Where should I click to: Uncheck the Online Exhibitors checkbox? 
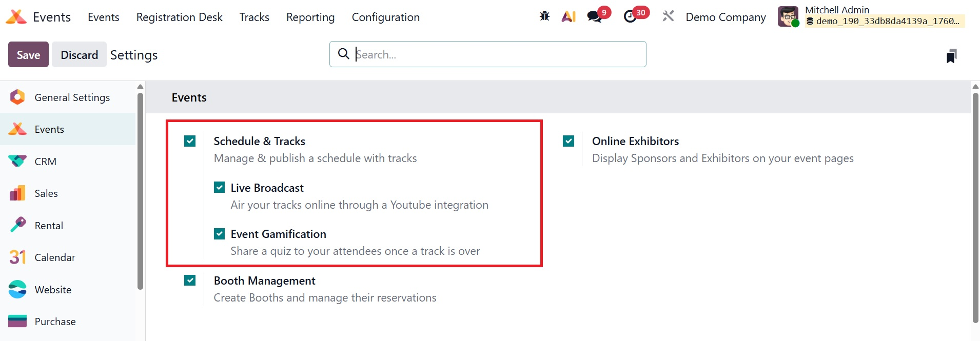(569, 141)
